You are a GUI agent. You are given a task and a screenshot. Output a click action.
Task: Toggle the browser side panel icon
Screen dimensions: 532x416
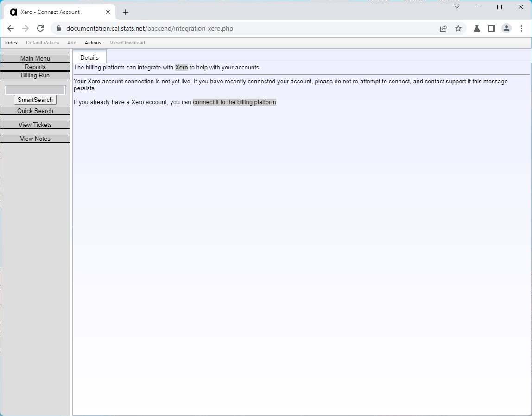[x=492, y=28]
